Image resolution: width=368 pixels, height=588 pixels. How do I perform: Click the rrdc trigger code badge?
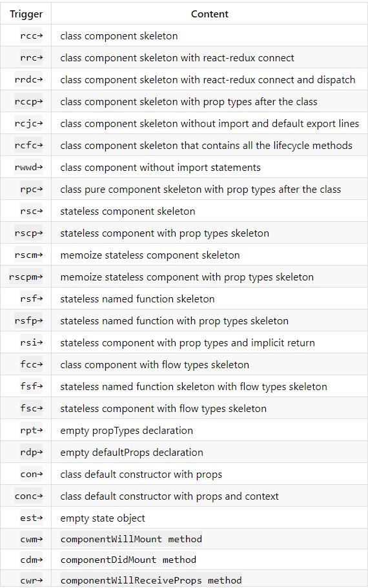(28, 79)
